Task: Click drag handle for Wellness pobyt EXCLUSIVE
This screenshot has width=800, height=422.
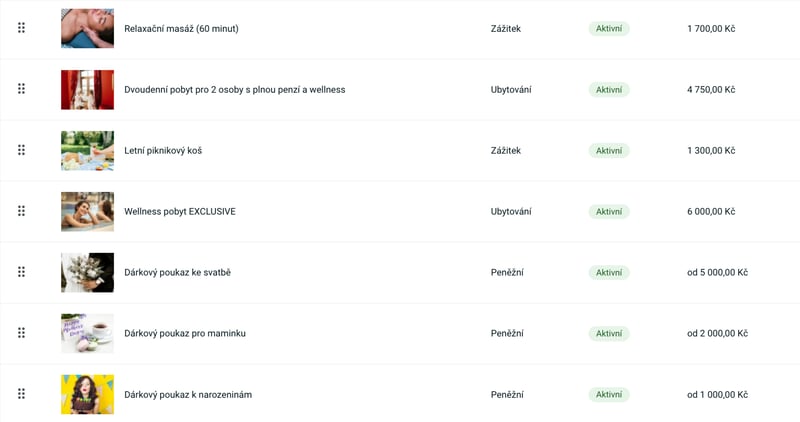Action: click(x=21, y=211)
